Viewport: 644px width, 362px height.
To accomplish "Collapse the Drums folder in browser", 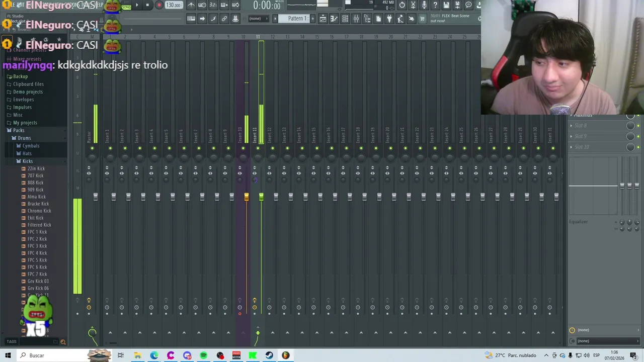I will pos(24,138).
